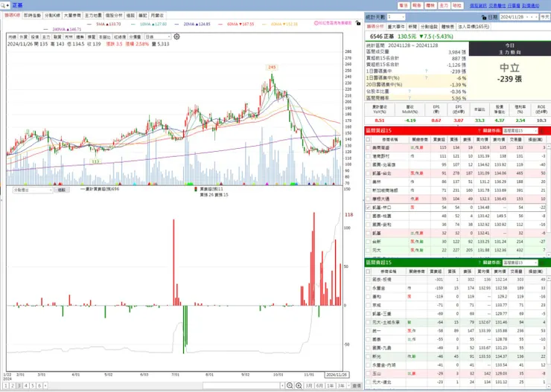Toggle the lock icon beside 日期

tap(484, 17)
